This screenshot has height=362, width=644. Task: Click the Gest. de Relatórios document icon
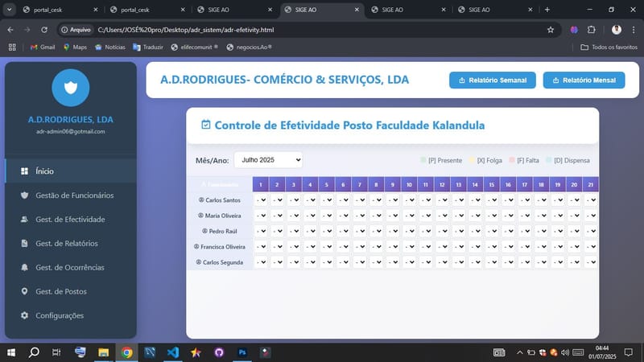point(25,244)
